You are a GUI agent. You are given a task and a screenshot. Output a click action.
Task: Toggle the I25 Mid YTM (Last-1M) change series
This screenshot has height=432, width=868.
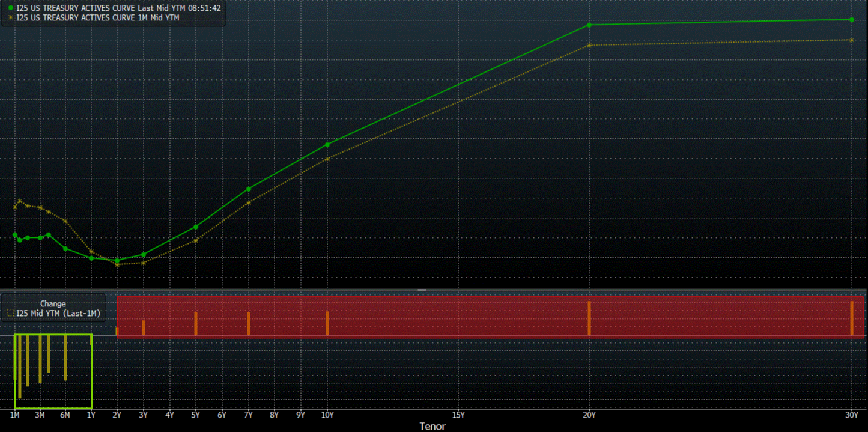tap(58, 313)
